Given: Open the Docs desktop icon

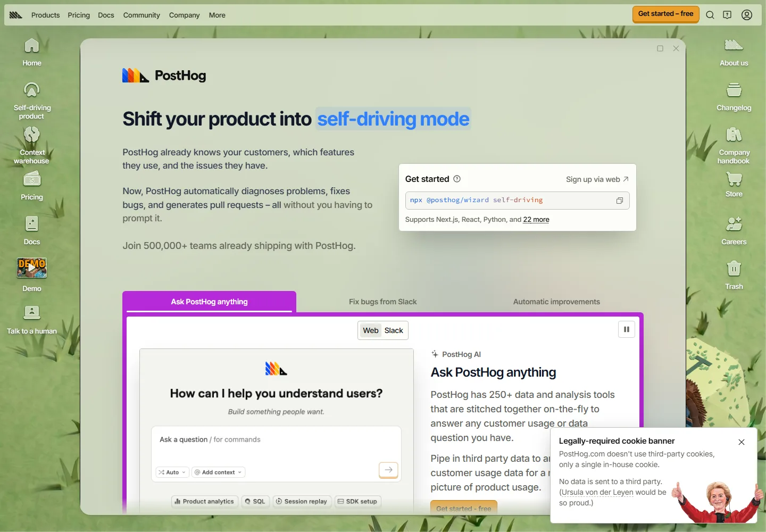Looking at the screenshot, I should [32, 230].
